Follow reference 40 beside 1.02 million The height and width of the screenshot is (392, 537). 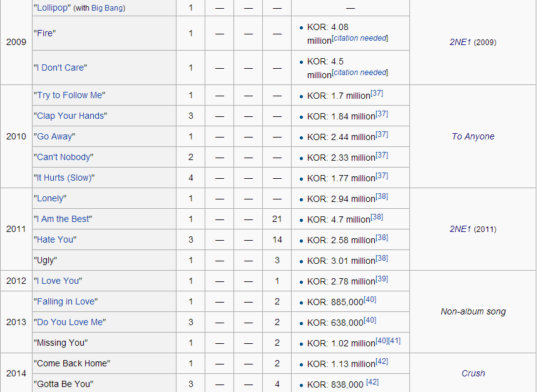(x=382, y=341)
